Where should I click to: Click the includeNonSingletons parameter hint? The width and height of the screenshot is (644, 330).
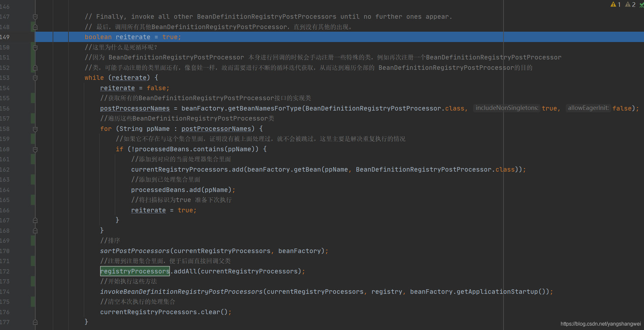(506, 108)
